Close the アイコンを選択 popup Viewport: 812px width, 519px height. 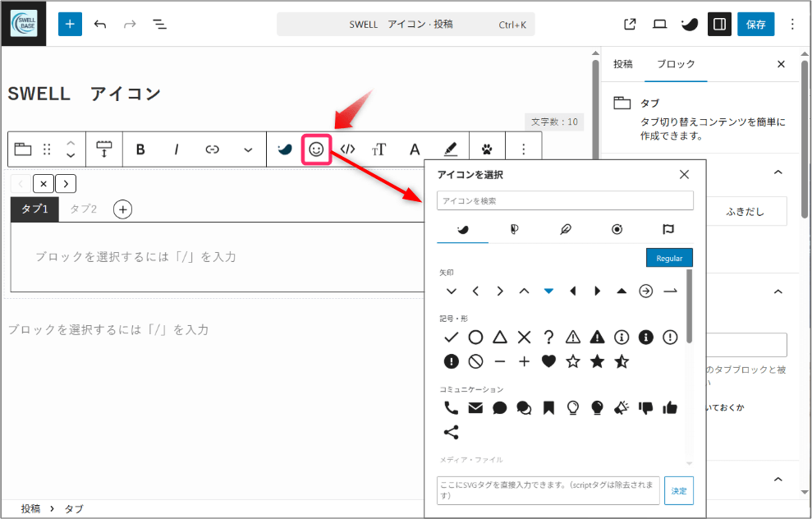point(684,175)
